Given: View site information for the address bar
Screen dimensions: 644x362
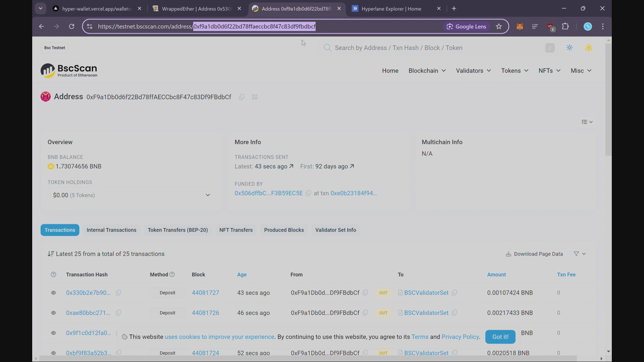Looking at the screenshot, I should [x=90, y=26].
